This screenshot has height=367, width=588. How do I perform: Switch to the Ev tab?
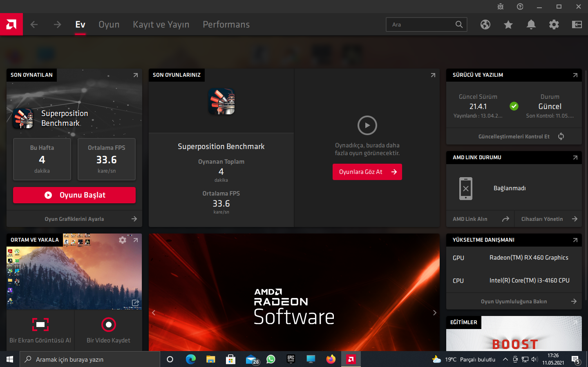point(80,24)
